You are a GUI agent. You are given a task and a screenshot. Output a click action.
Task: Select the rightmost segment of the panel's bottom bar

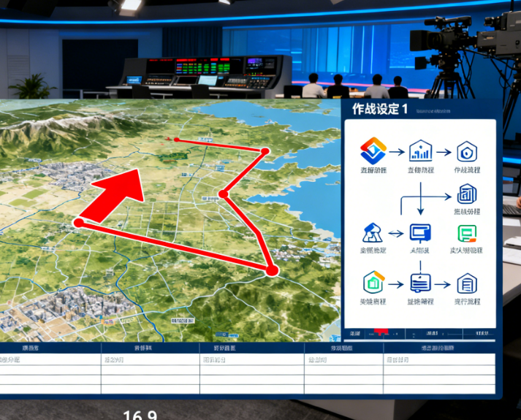click(479, 333)
